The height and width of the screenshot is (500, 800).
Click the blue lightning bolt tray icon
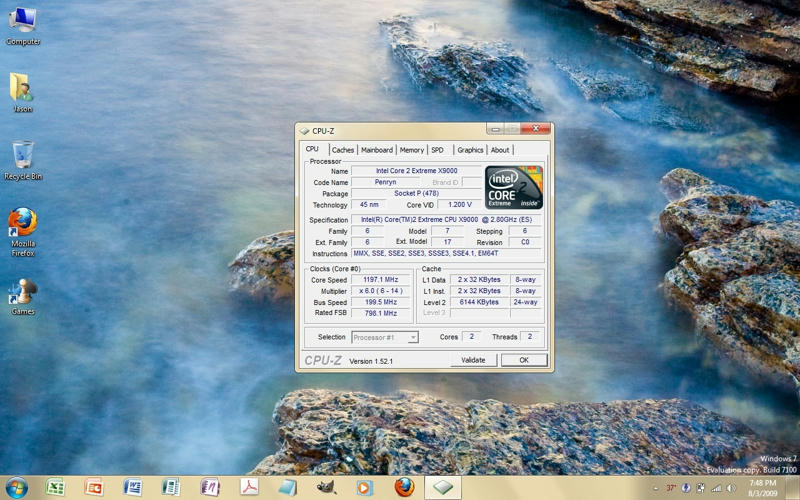[686, 488]
